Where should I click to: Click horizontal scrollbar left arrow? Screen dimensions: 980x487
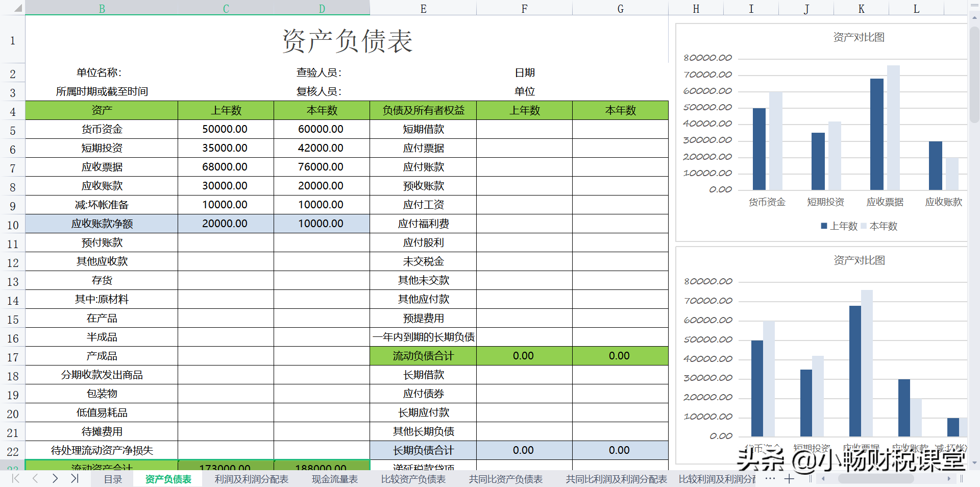click(x=823, y=479)
